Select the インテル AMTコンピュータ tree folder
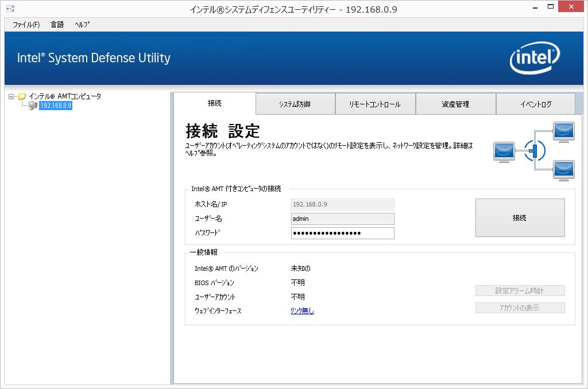 coord(65,96)
